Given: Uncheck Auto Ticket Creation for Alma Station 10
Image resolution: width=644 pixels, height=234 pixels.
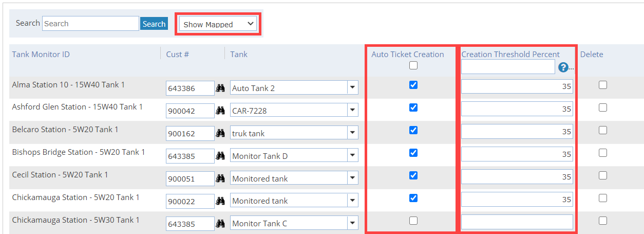Looking at the screenshot, I should coord(413,85).
